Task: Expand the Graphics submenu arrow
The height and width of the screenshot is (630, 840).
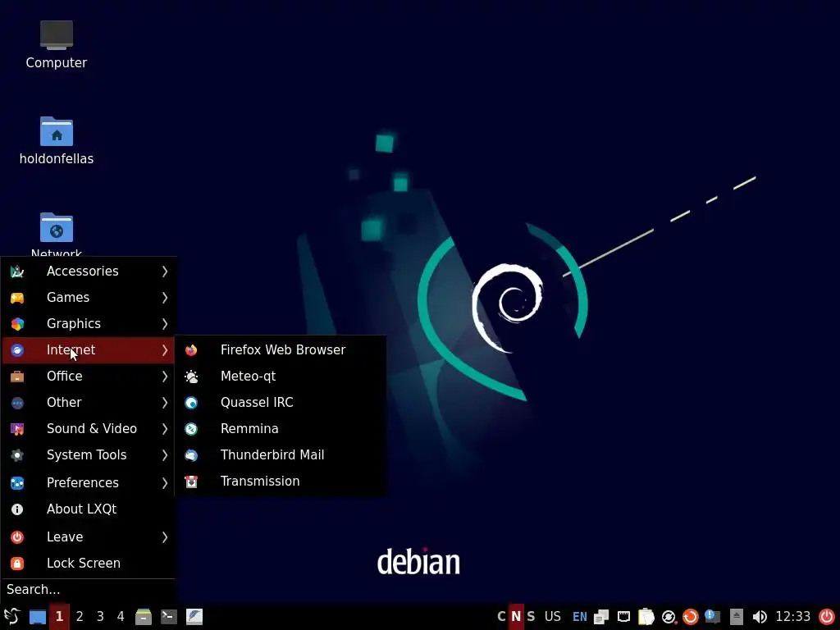Action: tap(165, 323)
